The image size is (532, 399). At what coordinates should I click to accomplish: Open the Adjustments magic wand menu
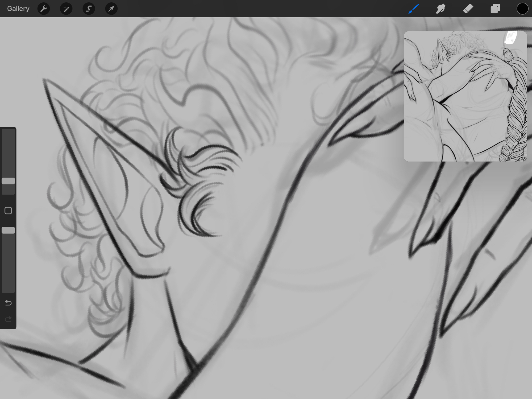point(66,9)
